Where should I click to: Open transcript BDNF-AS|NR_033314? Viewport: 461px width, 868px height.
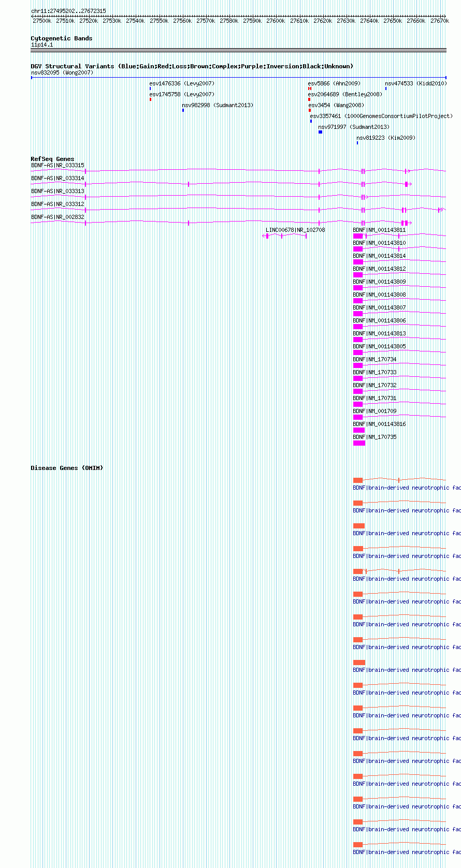(x=57, y=178)
